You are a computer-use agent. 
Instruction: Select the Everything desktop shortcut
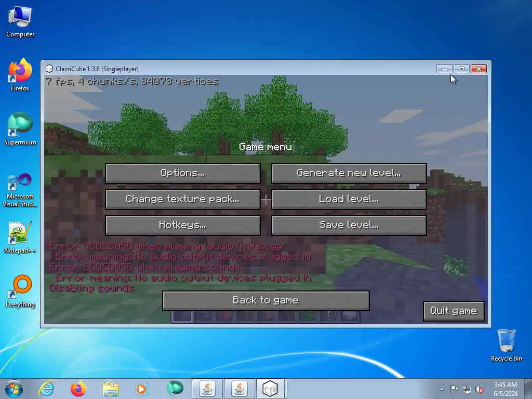(20, 291)
